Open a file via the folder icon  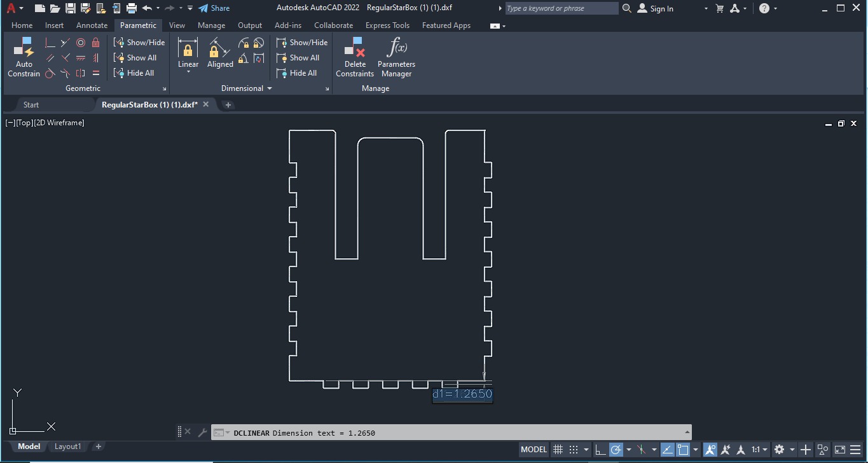point(55,8)
